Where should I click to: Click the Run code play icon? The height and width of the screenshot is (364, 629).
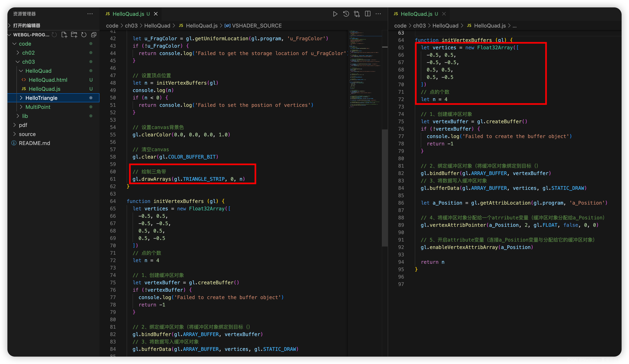click(x=335, y=14)
